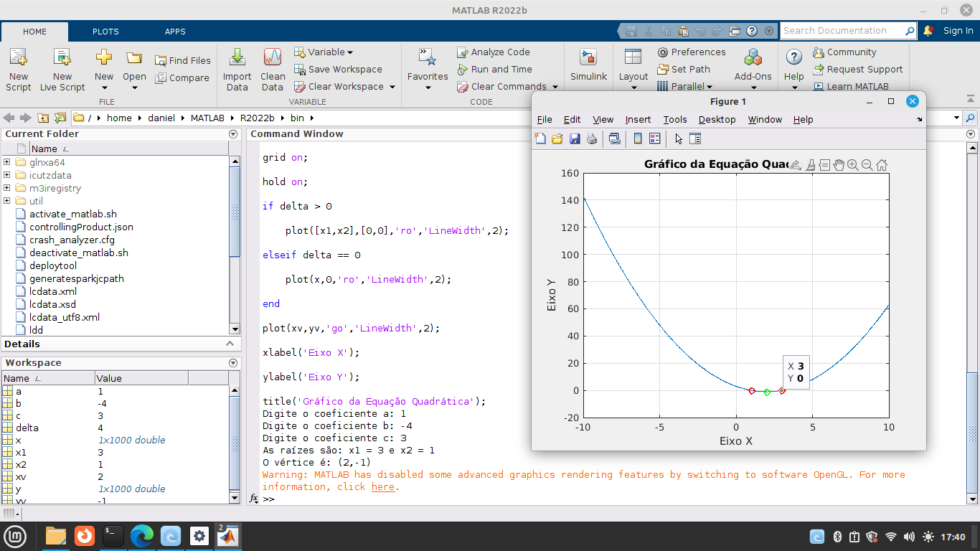This screenshot has width=980, height=551.
Task: Click the Clean Data icon
Action: (273, 70)
